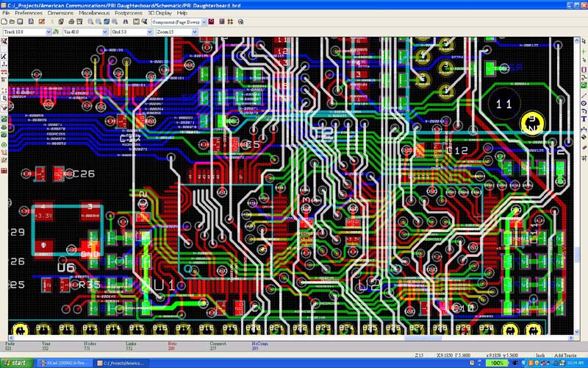Open the Track 10.0 width dropdown
588x368 pixels.
tap(49, 32)
